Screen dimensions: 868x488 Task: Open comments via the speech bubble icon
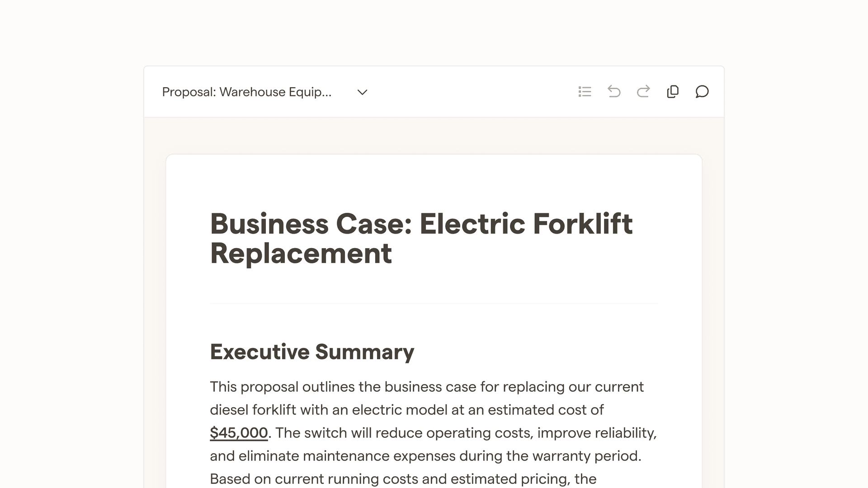(702, 92)
